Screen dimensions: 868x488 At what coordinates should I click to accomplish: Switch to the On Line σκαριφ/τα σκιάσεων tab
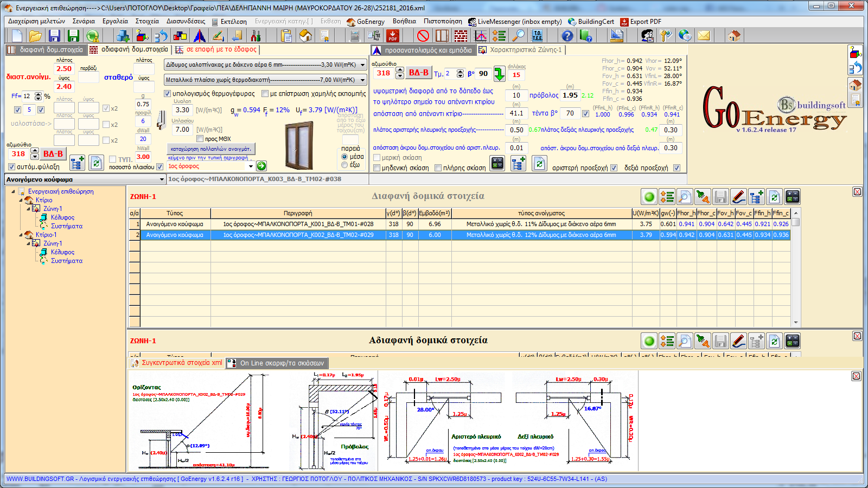[x=277, y=363]
